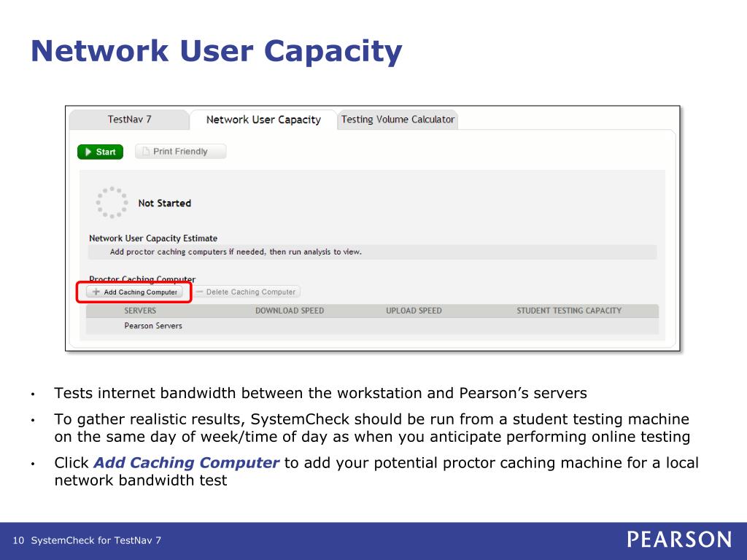Open the TestNav 7 tab
This screenshot has width=747, height=560.
click(129, 120)
